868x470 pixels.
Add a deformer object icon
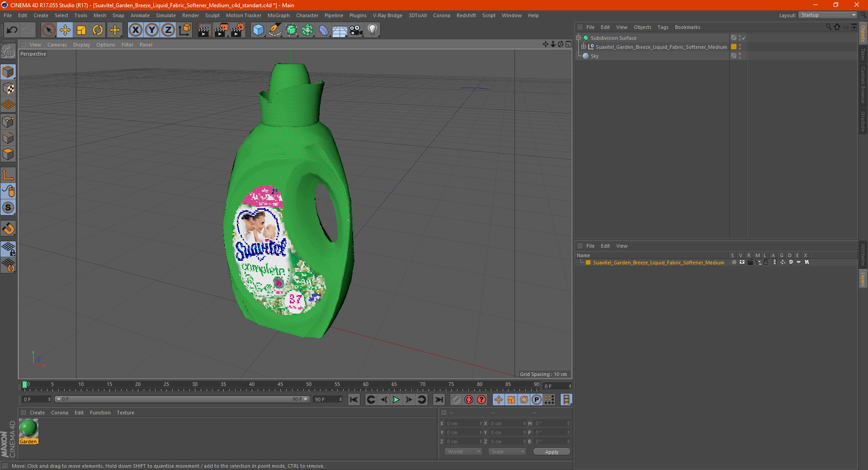click(324, 30)
